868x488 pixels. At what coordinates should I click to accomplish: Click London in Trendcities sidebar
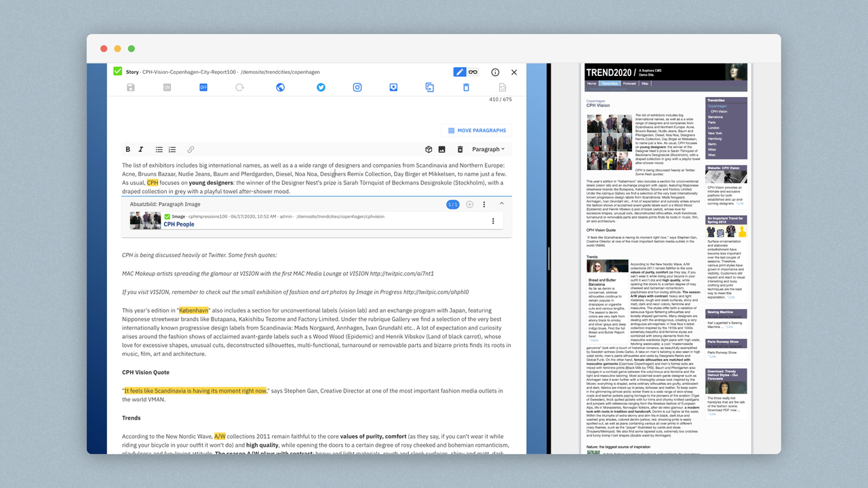click(714, 127)
